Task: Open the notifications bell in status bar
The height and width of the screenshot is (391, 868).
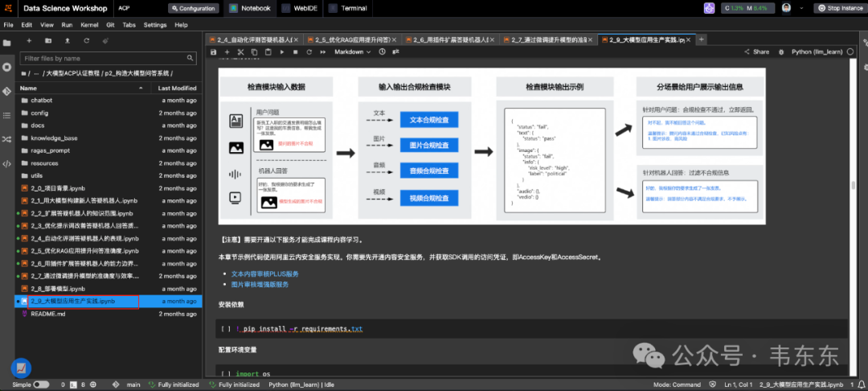Action: tap(860, 385)
